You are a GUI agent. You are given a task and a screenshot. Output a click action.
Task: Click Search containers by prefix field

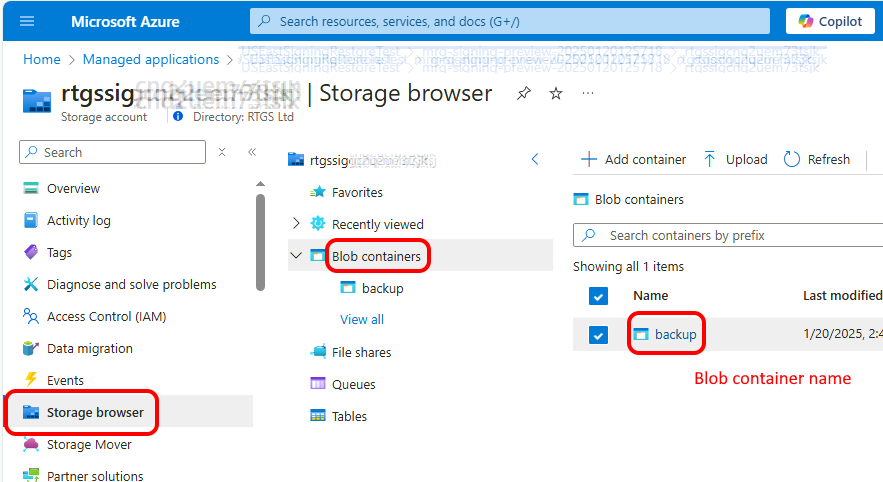point(728,235)
